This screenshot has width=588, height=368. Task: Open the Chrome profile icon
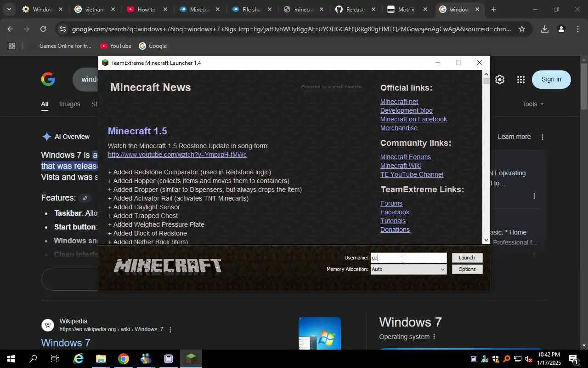[561, 29]
